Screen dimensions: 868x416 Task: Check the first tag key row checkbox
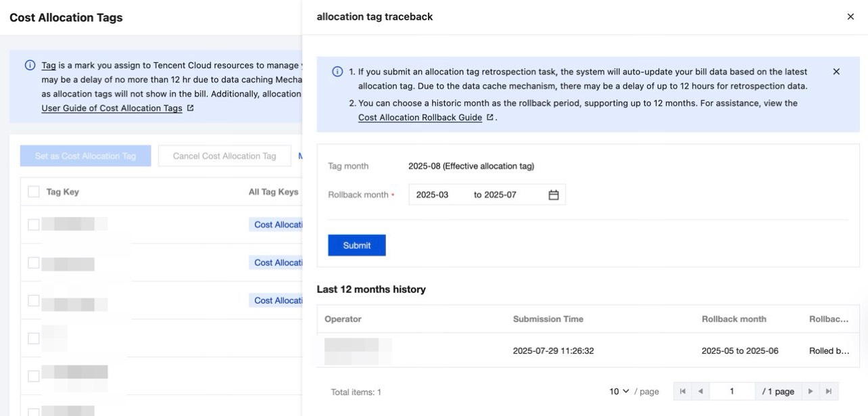tap(34, 225)
